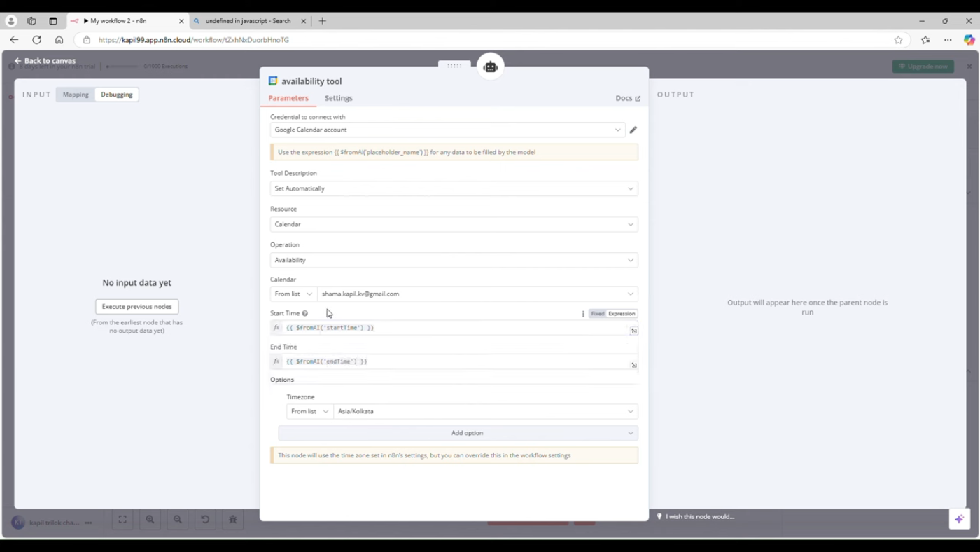Click the lightbulb icon beside I wish this node would
980x552 pixels.
pyautogui.click(x=659, y=516)
